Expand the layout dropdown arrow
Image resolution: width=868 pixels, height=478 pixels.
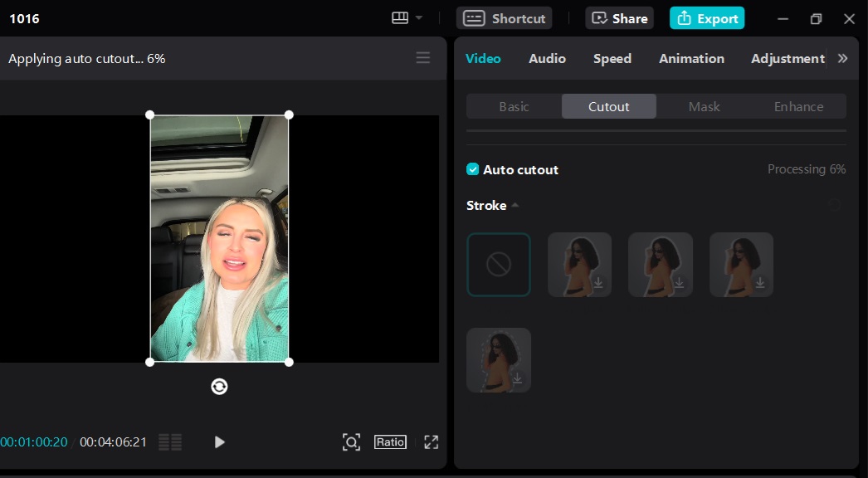pyautogui.click(x=419, y=18)
